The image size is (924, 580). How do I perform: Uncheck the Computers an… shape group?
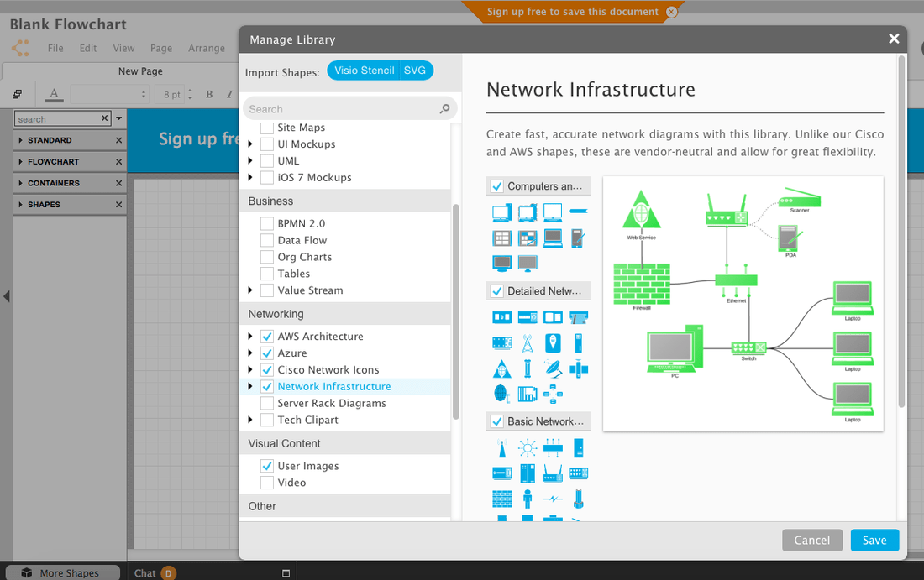497,186
